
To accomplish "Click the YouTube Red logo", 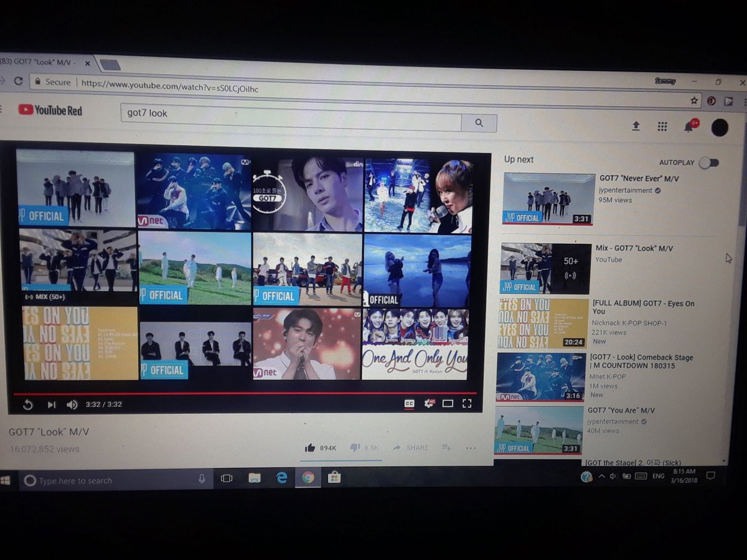I will tap(50, 111).
